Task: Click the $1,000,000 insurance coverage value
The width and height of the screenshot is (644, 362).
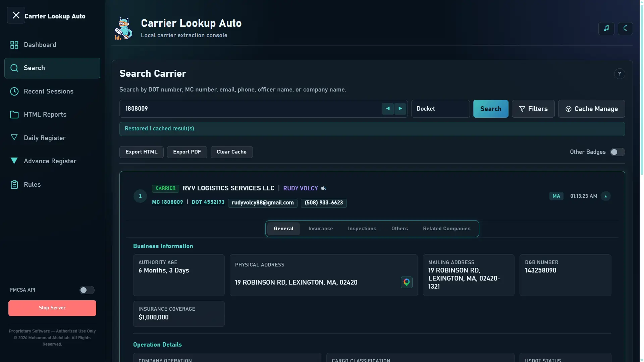Action: coord(153,317)
